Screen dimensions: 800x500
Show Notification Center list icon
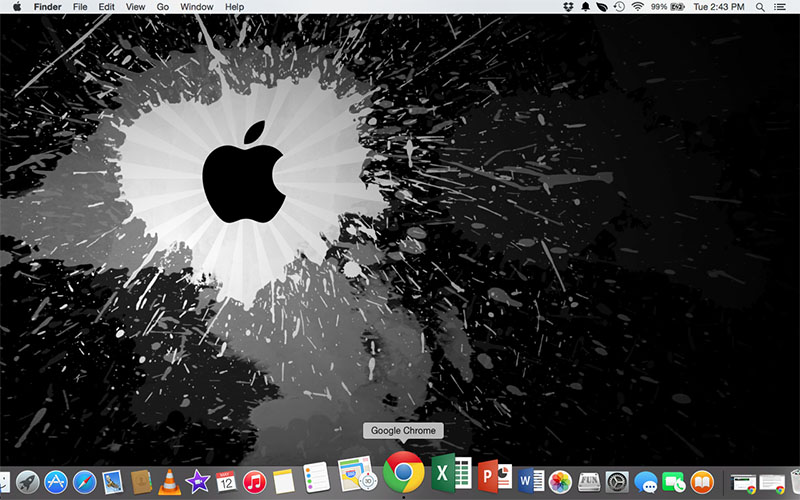coord(781,7)
